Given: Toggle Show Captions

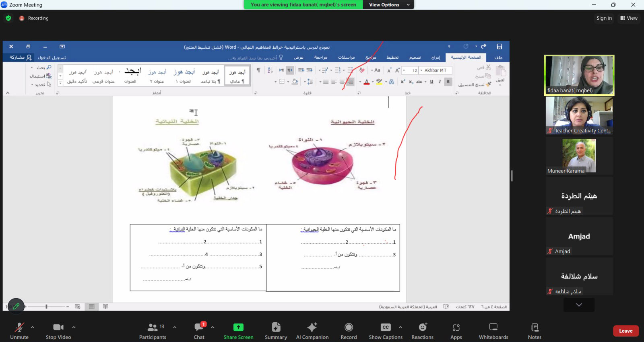Looking at the screenshot, I should click(x=385, y=331).
